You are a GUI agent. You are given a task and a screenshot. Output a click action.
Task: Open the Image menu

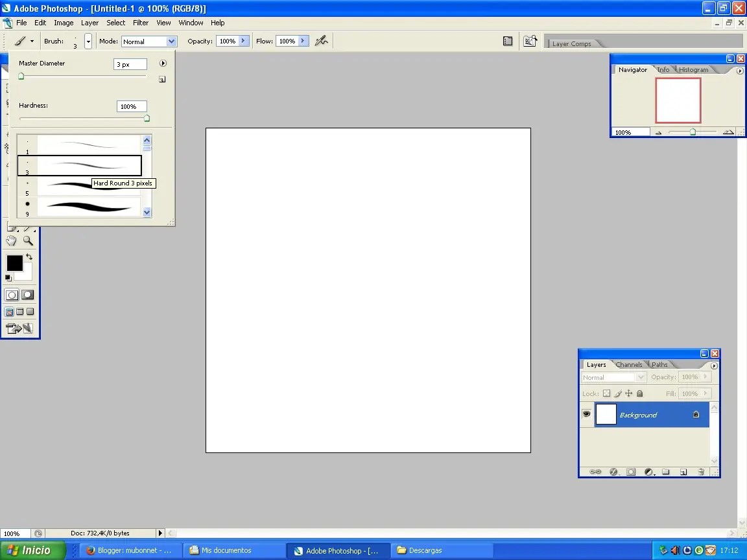(64, 23)
